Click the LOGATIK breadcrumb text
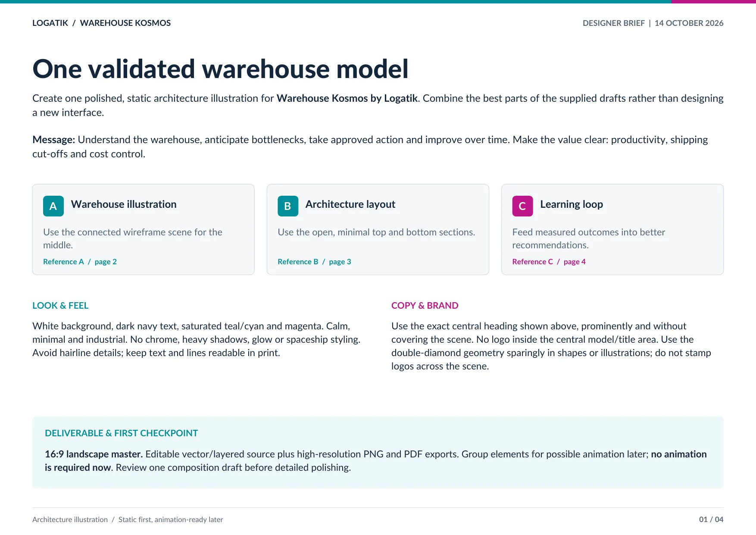Viewport: 756px width, 535px height. pos(50,23)
